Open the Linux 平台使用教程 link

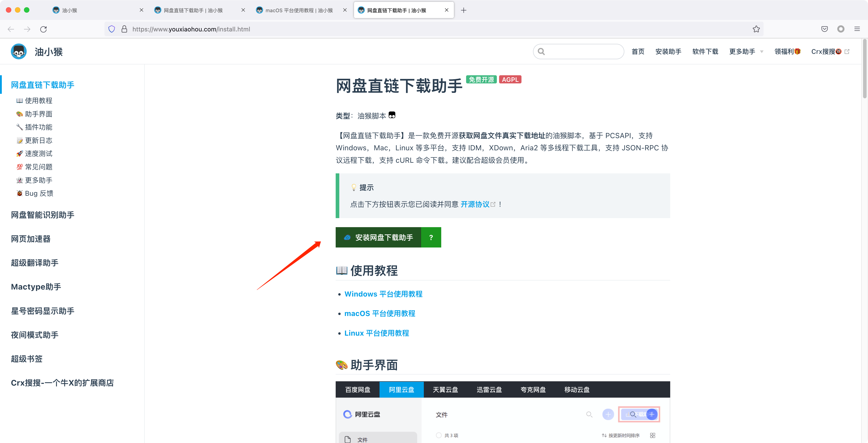(377, 333)
